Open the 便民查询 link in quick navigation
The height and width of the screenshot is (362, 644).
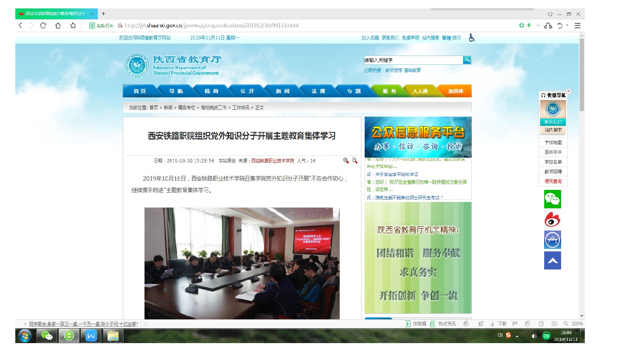coord(553,181)
